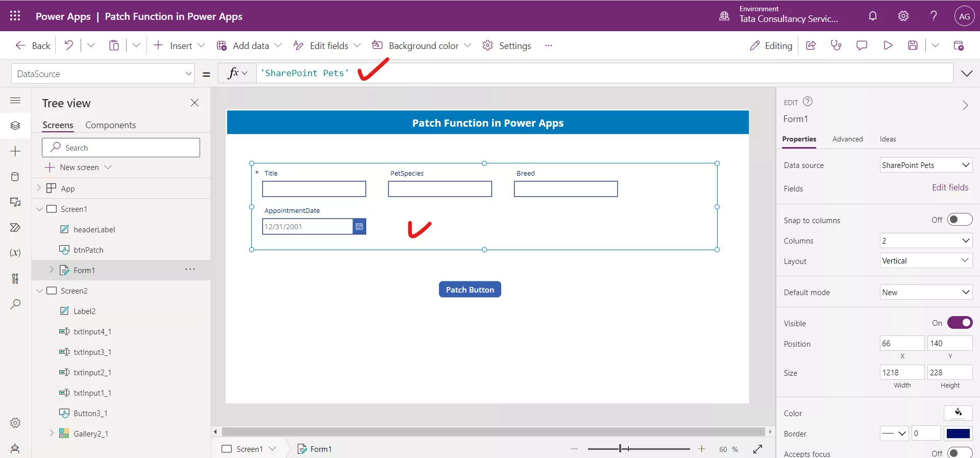Screen dimensions: 980x458
Task: Open AG account avatar
Action: [x=964, y=16]
